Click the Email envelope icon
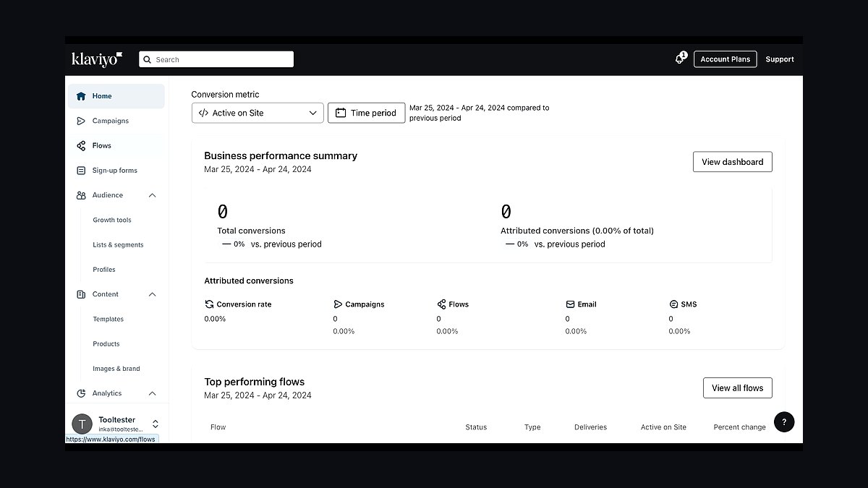 570,304
